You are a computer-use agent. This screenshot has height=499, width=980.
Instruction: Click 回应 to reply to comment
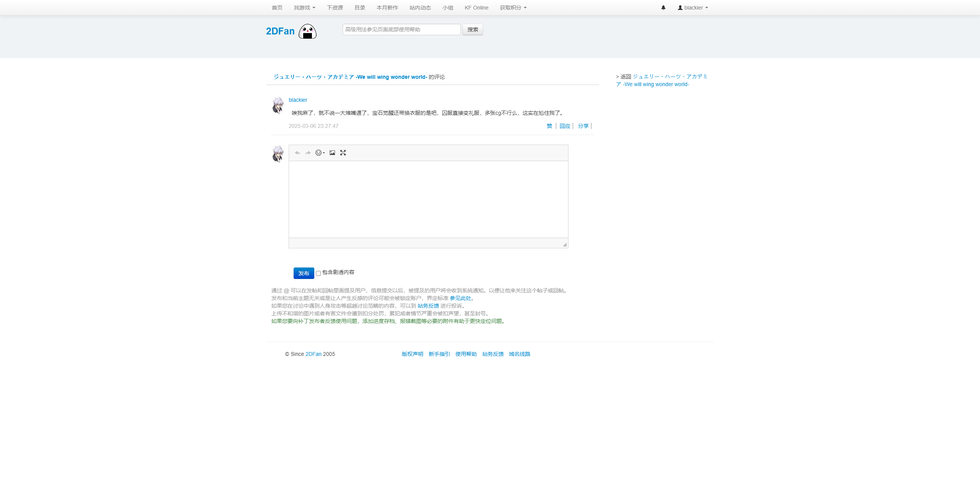pyautogui.click(x=565, y=126)
